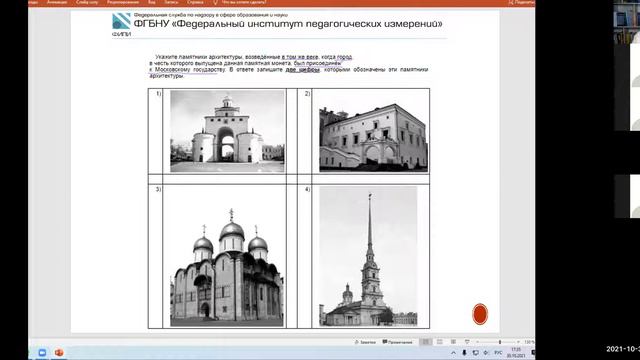Switch to Normal view icon

425,342
